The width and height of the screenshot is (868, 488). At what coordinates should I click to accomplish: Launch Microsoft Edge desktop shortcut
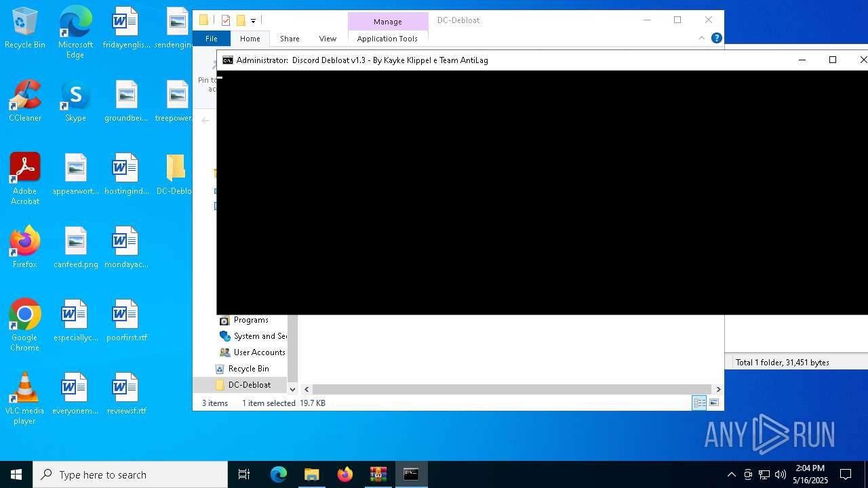[75, 33]
